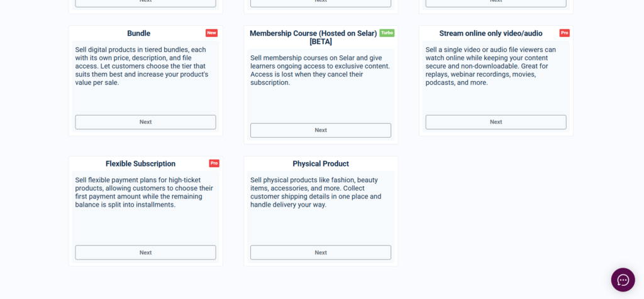The width and height of the screenshot is (644, 299).
Task: Click the Membership Course description text
Action: tap(319, 70)
